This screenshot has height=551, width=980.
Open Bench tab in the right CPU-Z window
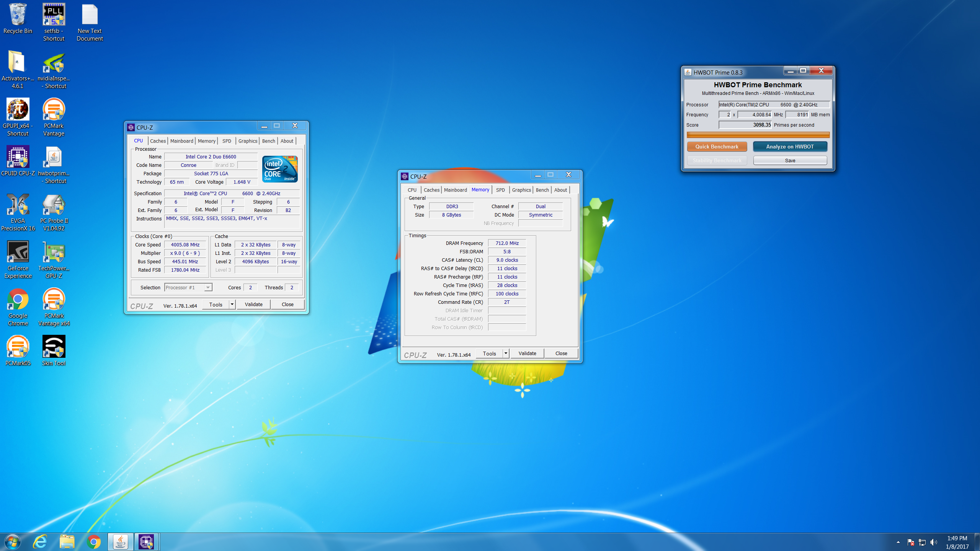click(x=542, y=190)
